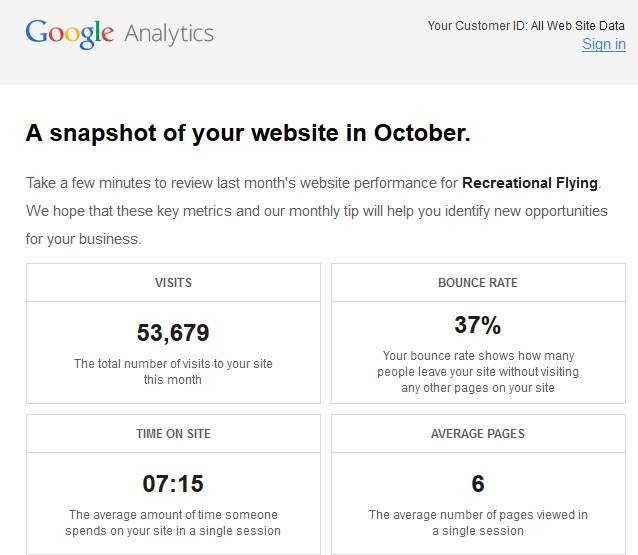Click the visits description text
This screenshot has height=555, width=638.
click(173, 371)
